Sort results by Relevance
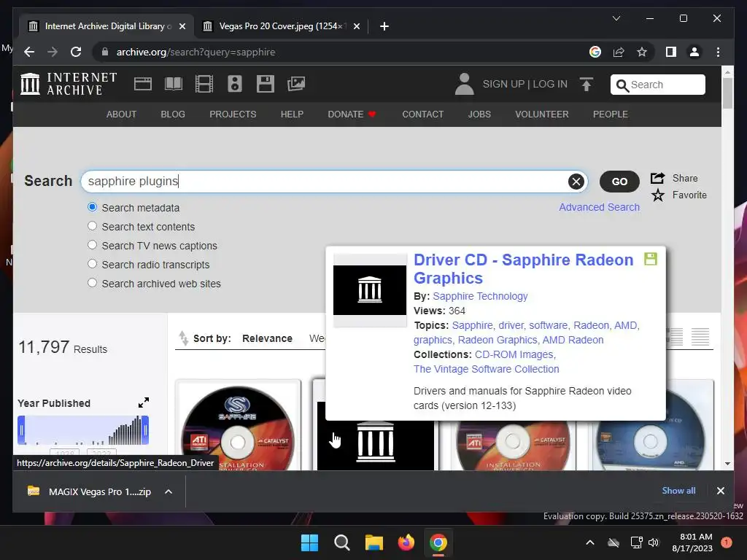This screenshot has height=560, width=747. (267, 338)
